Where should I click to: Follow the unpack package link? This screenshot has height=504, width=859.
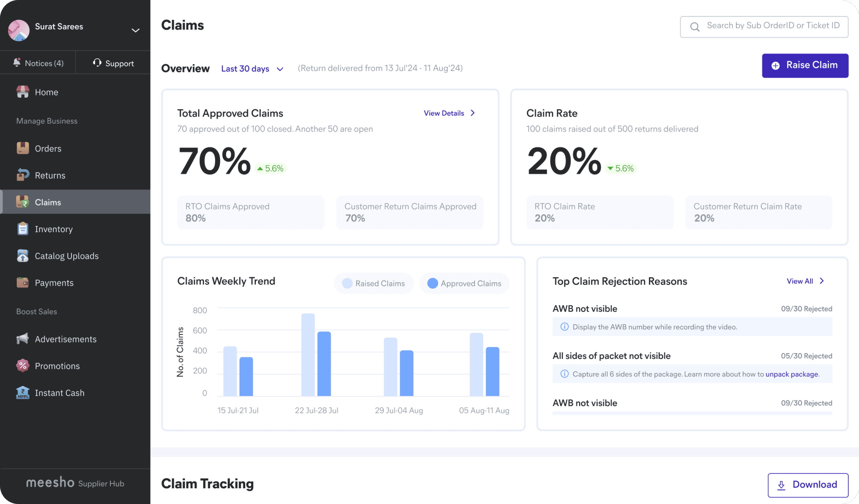point(792,374)
